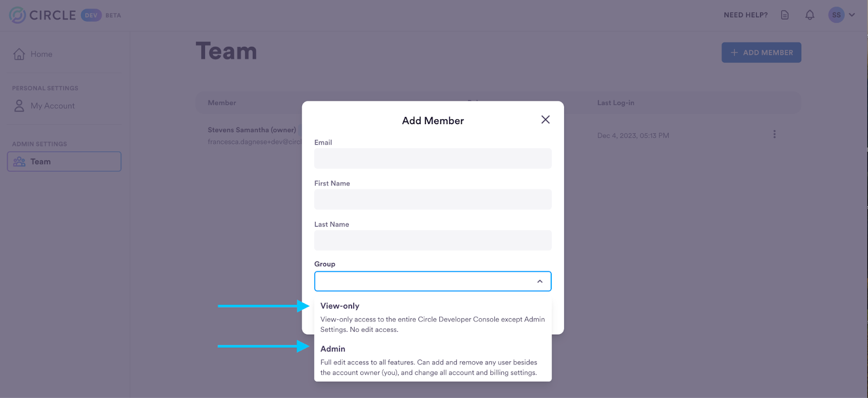Focus the Email input field
Viewport: 868px width, 398px height.
(x=433, y=158)
